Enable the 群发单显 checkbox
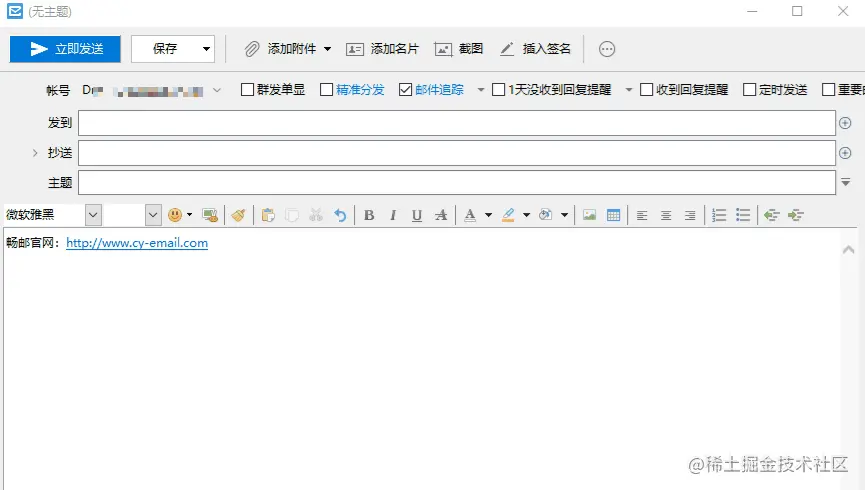865x490 pixels. pos(247,89)
